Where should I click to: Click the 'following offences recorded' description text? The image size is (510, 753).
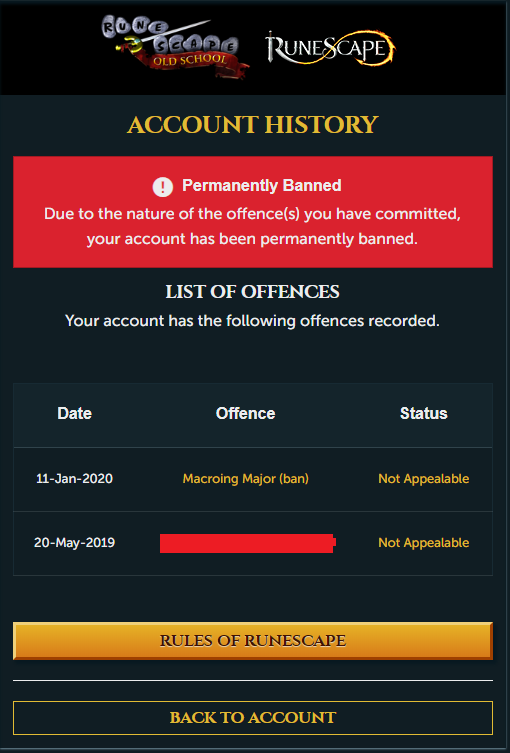click(253, 321)
